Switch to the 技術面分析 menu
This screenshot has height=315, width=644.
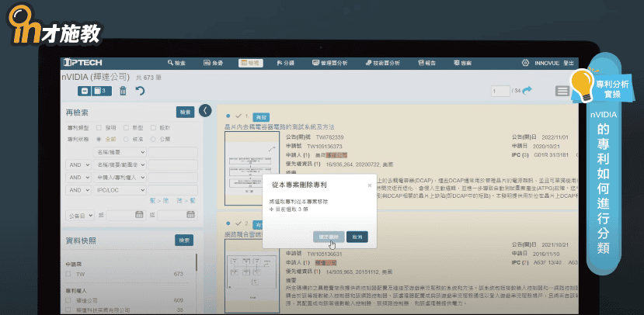(382, 62)
